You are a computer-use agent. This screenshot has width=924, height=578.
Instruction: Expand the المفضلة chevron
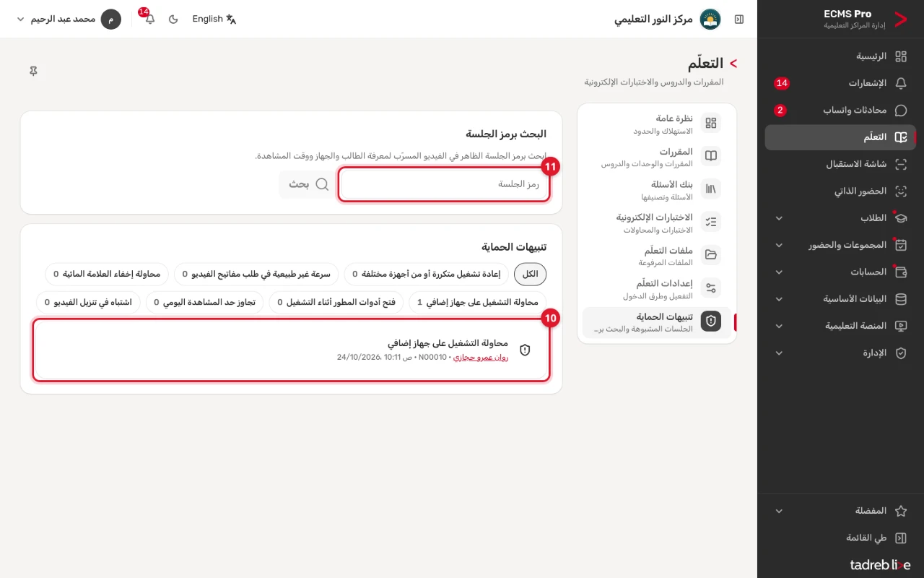[779, 511]
